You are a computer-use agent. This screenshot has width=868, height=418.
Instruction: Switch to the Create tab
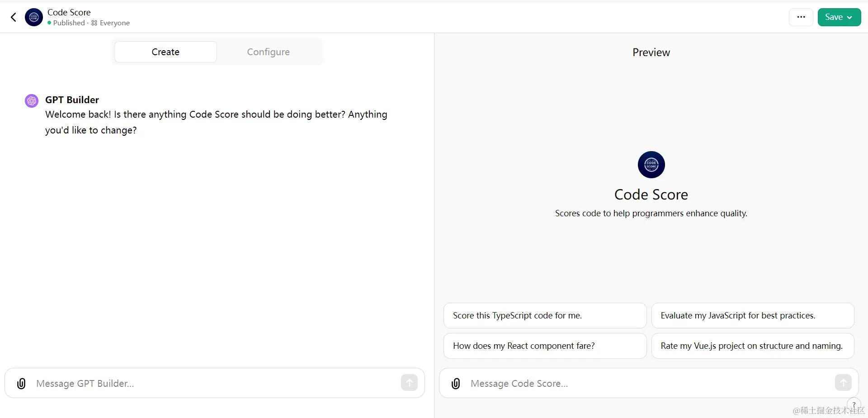click(165, 52)
